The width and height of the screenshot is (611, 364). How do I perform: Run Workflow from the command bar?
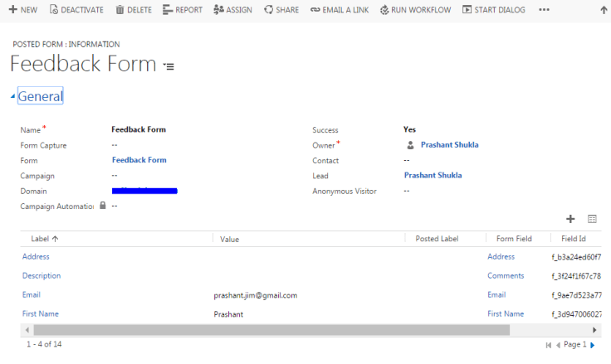point(415,10)
